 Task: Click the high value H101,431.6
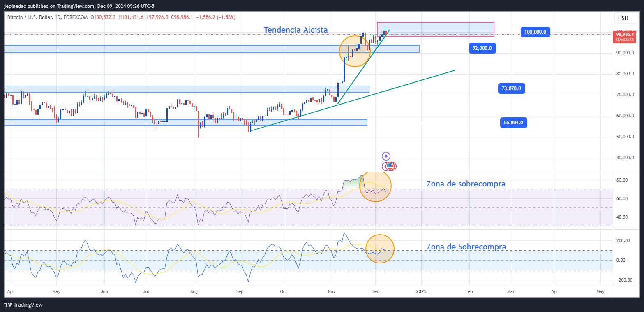click(131, 17)
